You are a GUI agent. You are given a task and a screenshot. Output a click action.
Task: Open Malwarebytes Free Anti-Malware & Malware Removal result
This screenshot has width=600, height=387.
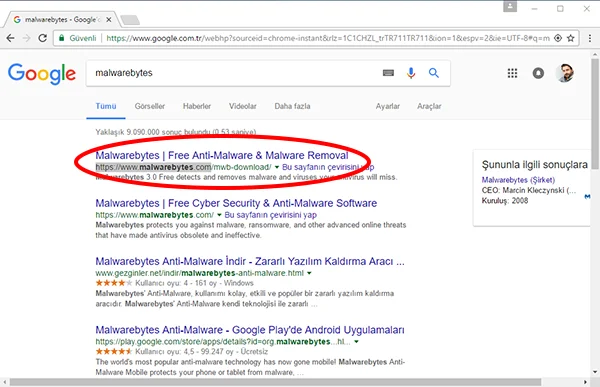[222, 155]
